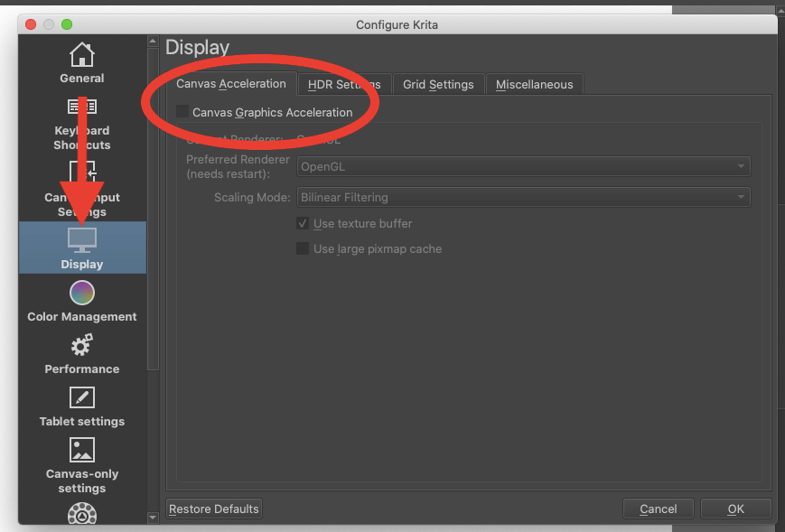This screenshot has height=532, width=785.
Task: Switch to the Canvas Acceleration tab
Action: tap(231, 84)
